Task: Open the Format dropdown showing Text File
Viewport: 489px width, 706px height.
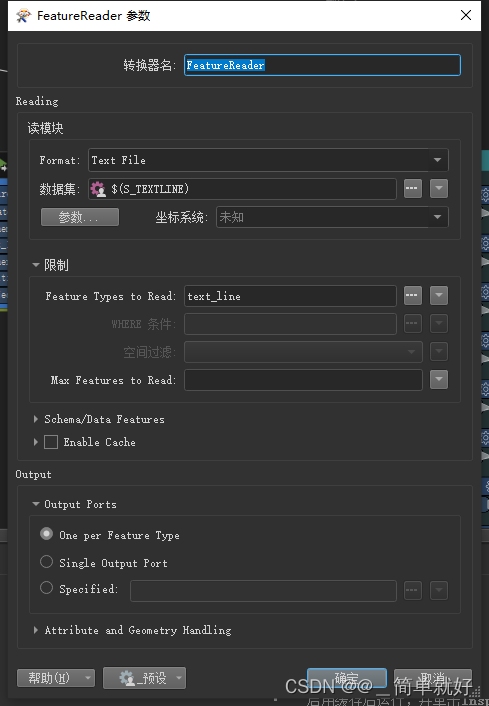Action: pos(268,160)
